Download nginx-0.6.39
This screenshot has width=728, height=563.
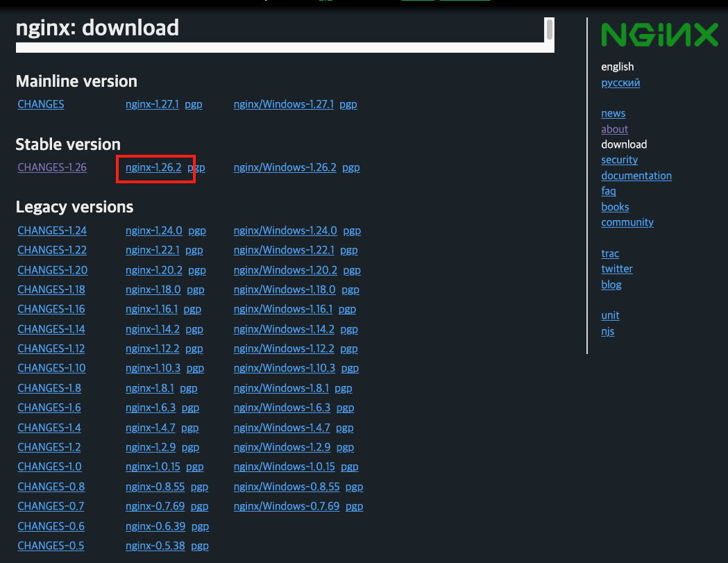155,526
